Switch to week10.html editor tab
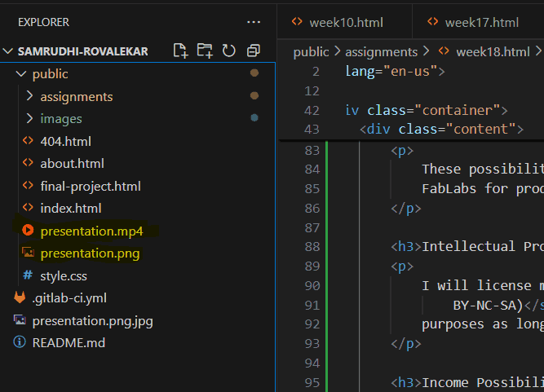This screenshot has width=544, height=392. coord(344,23)
